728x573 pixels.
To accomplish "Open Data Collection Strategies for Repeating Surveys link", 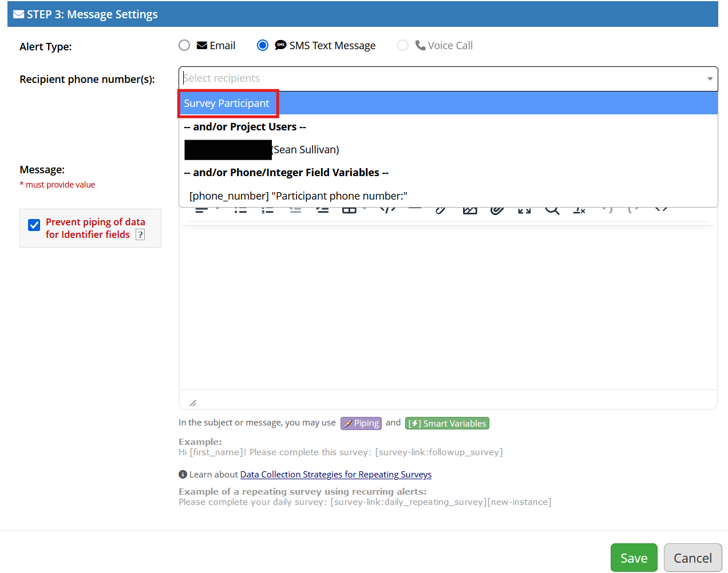I will (x=336, y=475).
